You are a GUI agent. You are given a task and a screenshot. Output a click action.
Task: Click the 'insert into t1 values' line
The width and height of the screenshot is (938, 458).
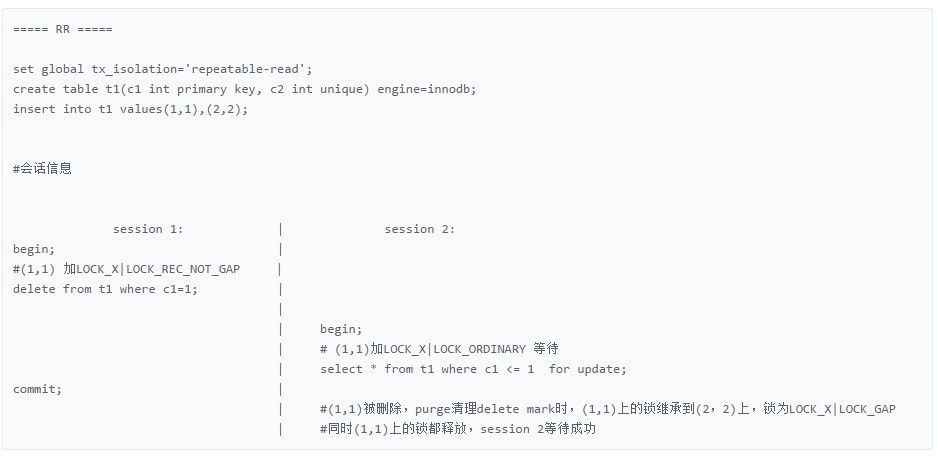(x=130, y=109)
